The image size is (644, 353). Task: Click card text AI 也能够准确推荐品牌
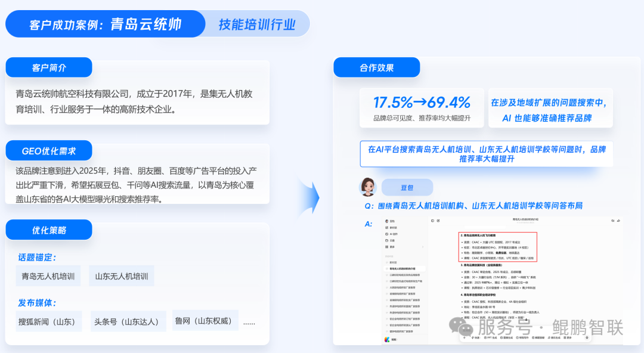point(547,118)
